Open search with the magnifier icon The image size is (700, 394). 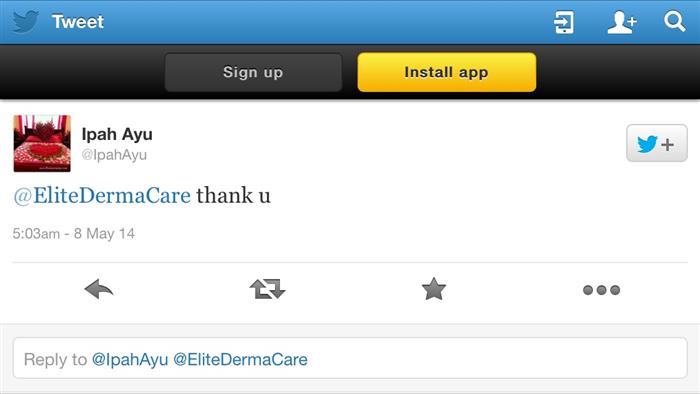[674, 21]
